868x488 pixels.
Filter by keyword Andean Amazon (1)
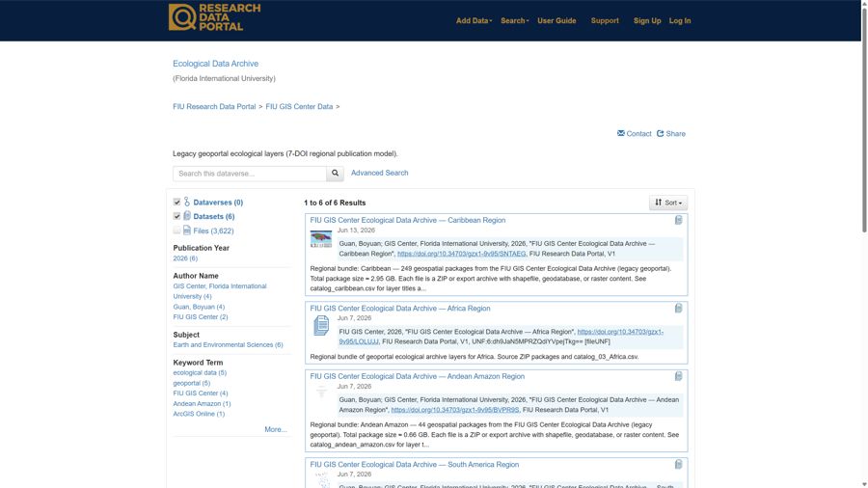[x=202, y=403]
